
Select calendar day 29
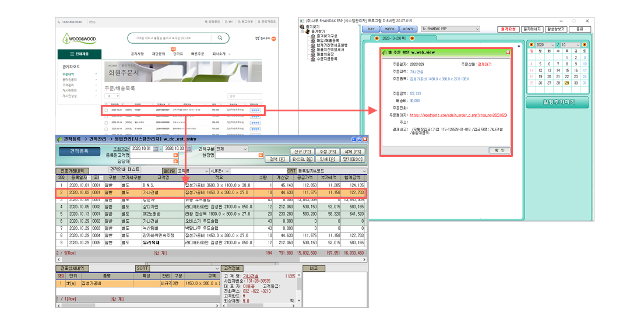pos(566,83)
